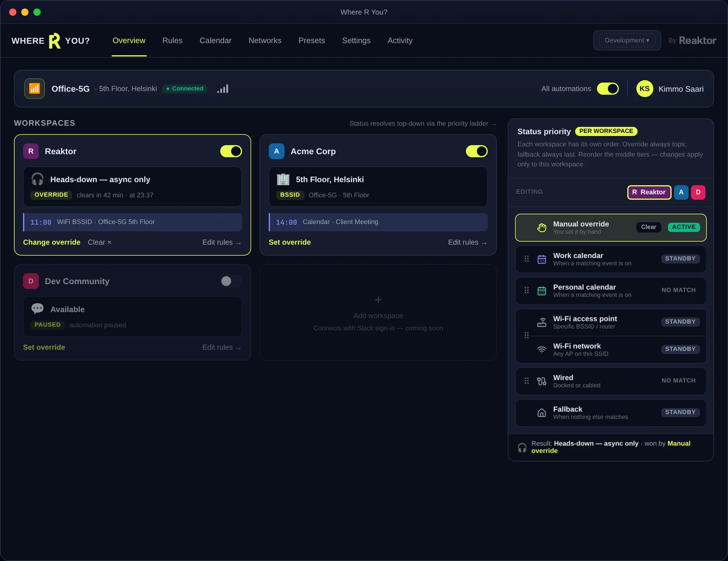Grab the Work calendar drag handle

526,259
